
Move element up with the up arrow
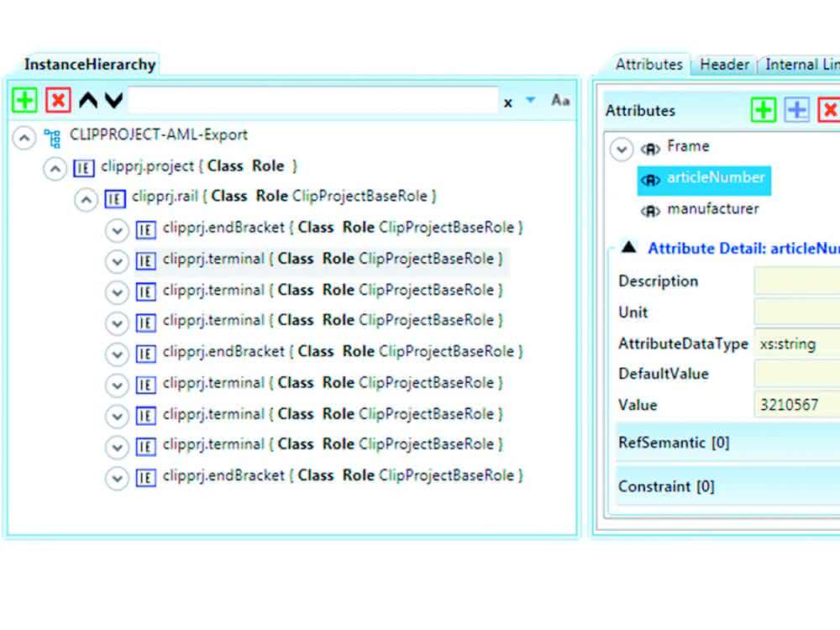point(88,100)
